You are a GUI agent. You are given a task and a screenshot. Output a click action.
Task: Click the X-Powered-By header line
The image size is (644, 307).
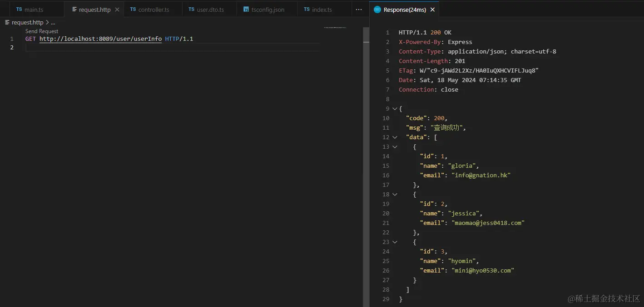pos(436,42)
